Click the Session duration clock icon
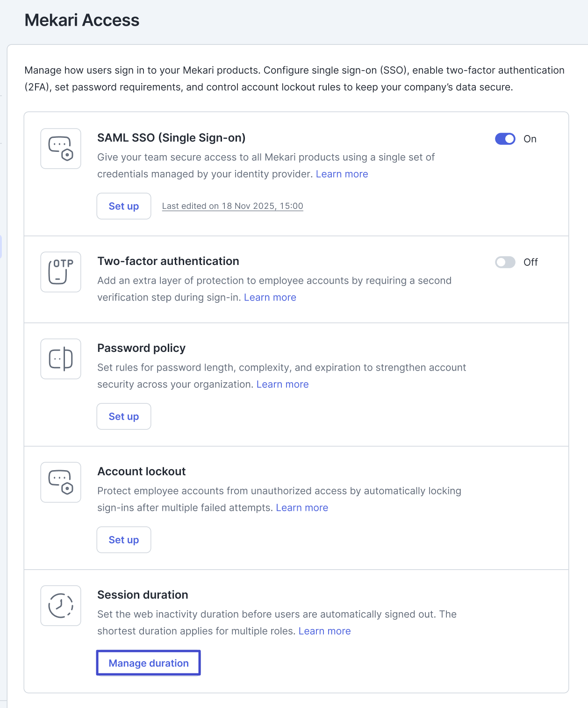Viewport: 588px width, 708px height. (61, 606)
